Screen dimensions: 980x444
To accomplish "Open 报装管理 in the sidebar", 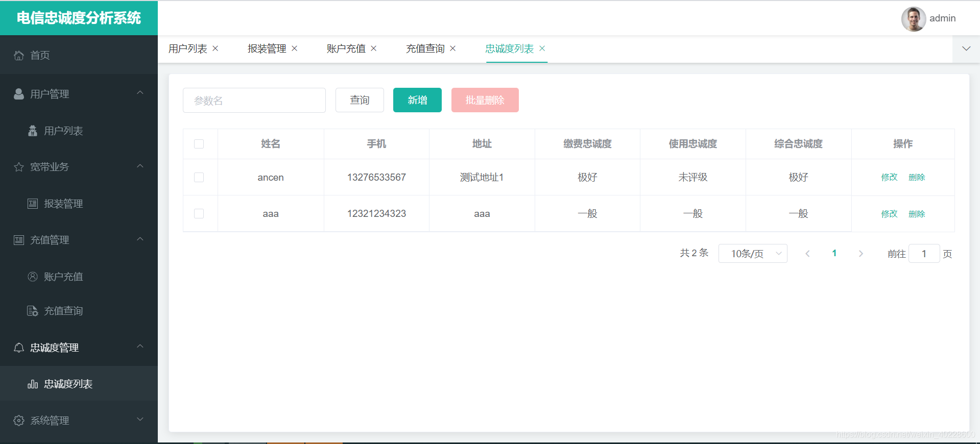I will tap(79, 204).
